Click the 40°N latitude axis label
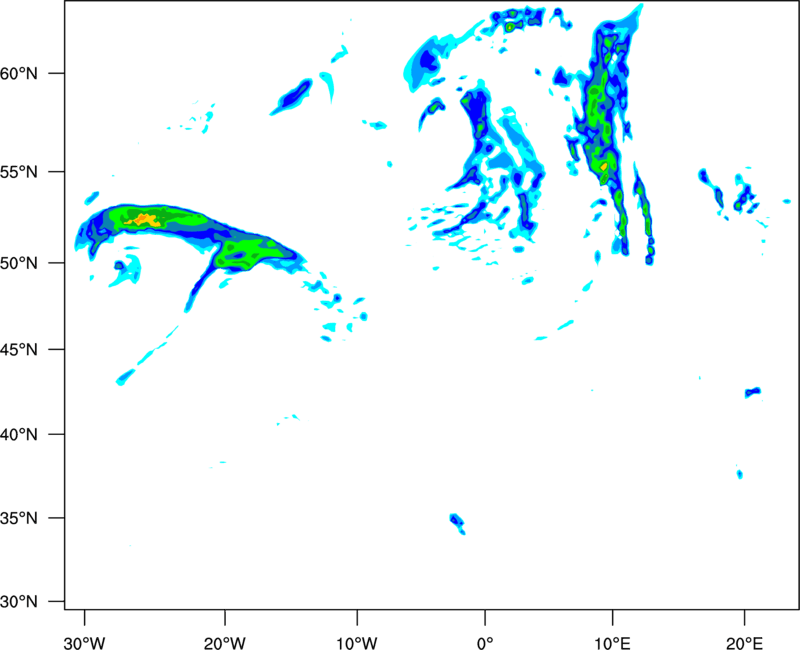 coord(19,435)
